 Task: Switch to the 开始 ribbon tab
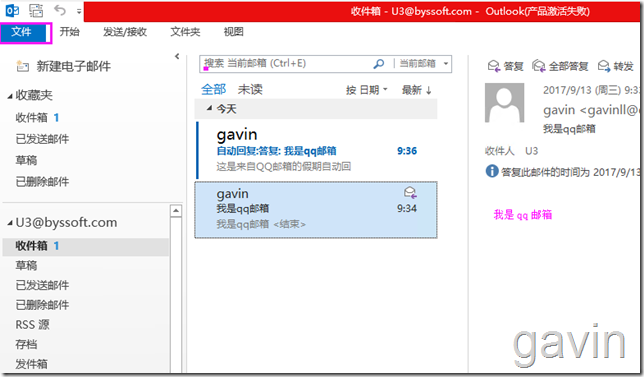coord(69,32)
